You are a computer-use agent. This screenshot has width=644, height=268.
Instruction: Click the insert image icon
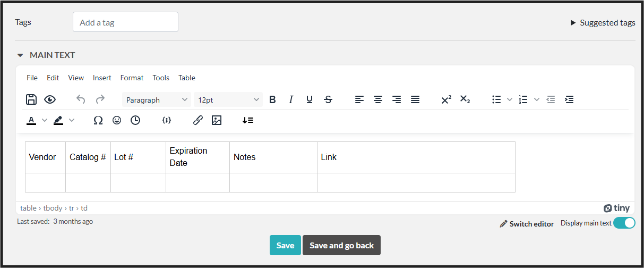click(216, 121)
